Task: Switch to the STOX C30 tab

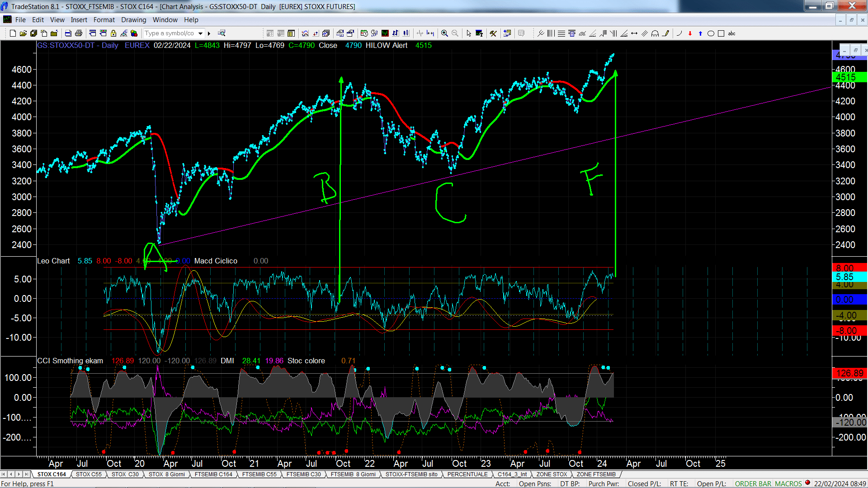Action: [125, 474]
